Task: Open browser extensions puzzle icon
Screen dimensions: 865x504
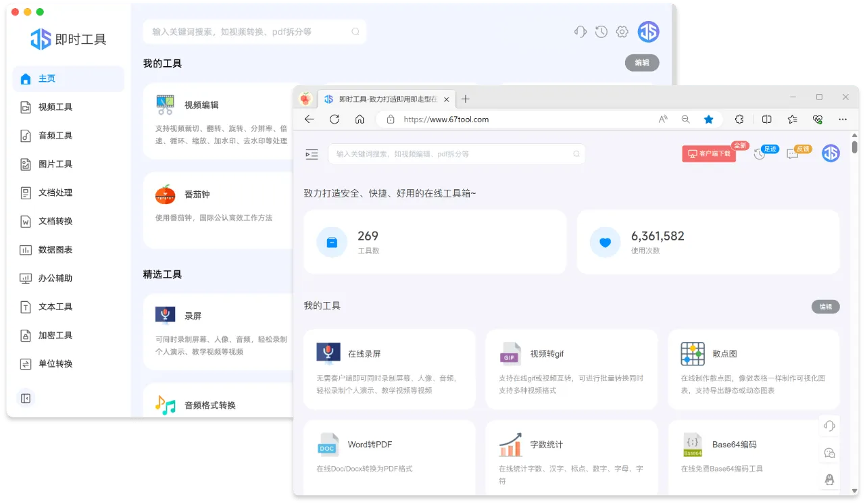Action: (739, 120)
